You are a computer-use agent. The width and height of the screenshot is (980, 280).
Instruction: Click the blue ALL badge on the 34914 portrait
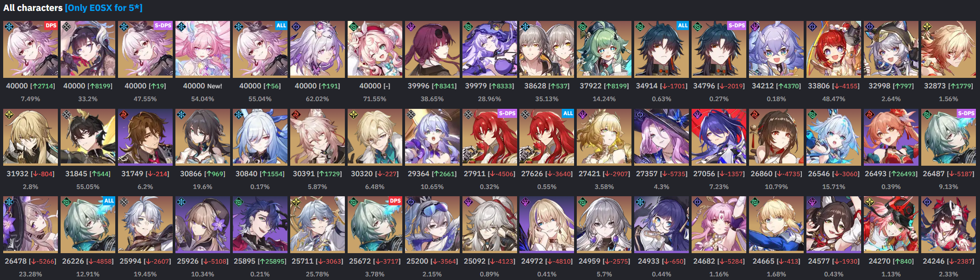pyautogui.click(x=682, y=25)
